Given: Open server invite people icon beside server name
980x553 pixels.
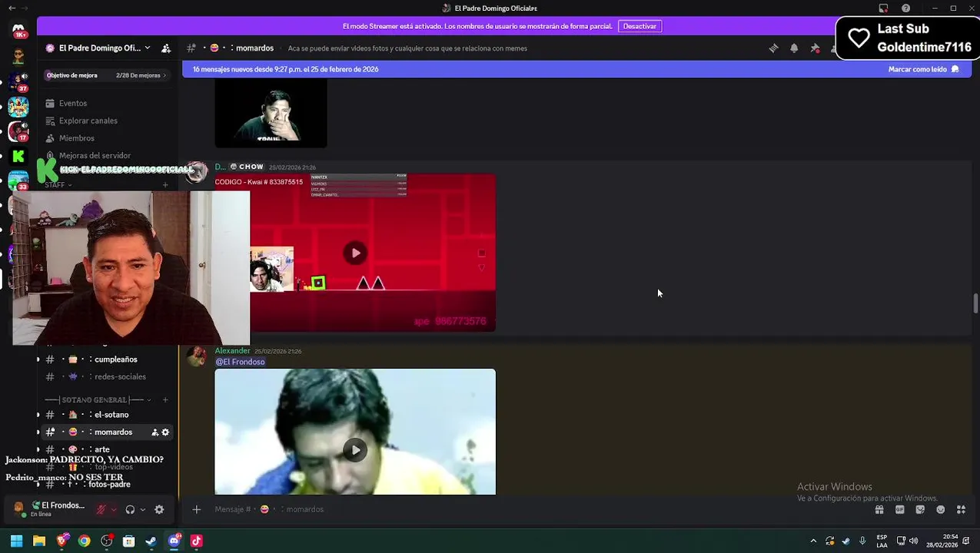Looking at the screenshot, I should pos(166,48).
